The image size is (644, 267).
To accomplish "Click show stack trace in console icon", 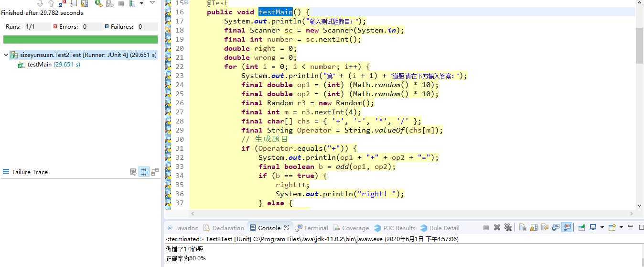I will [x=133, y=172].
